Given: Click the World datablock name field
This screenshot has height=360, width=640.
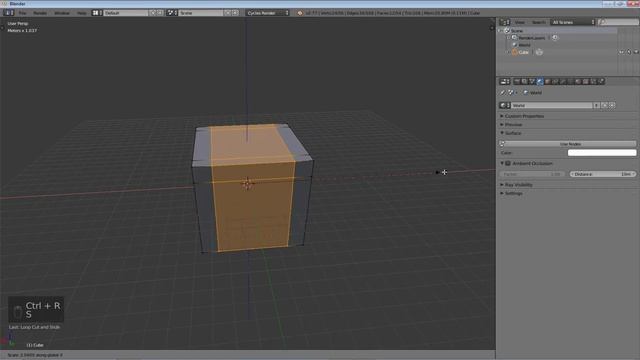Looking at the screenshot, I should (552, 105).
